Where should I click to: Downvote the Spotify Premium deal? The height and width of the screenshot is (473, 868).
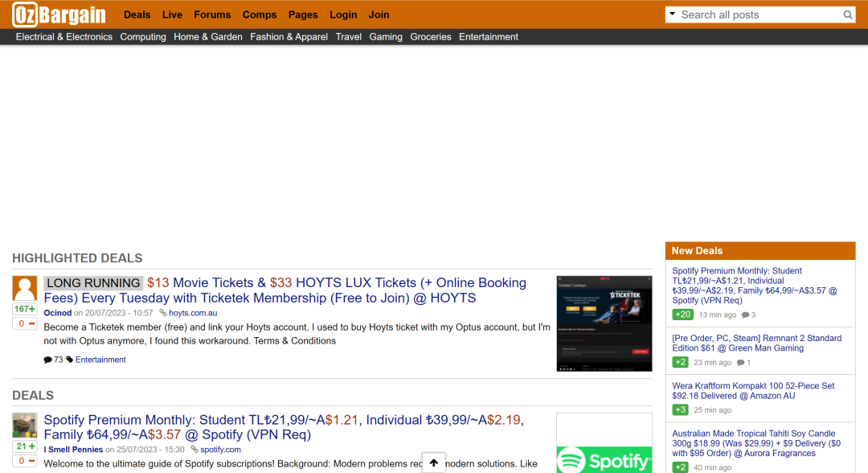click(24, 461)
